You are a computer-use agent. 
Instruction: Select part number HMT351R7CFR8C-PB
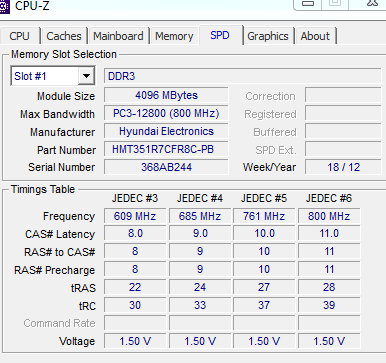(x=166, y=149)
